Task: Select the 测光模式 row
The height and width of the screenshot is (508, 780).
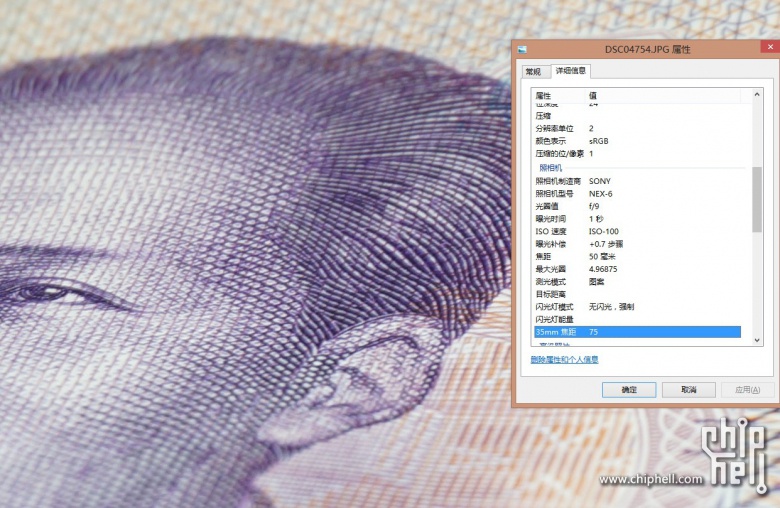Action: (638, 282)
